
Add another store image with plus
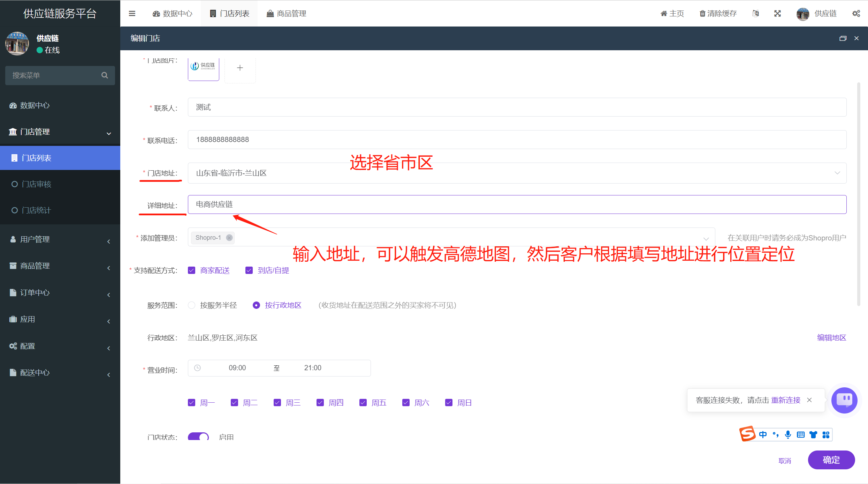click(240, 68)
